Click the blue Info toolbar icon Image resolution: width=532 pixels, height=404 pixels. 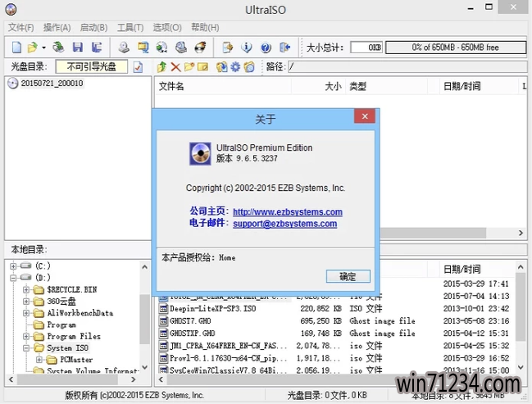coord(246,48)
